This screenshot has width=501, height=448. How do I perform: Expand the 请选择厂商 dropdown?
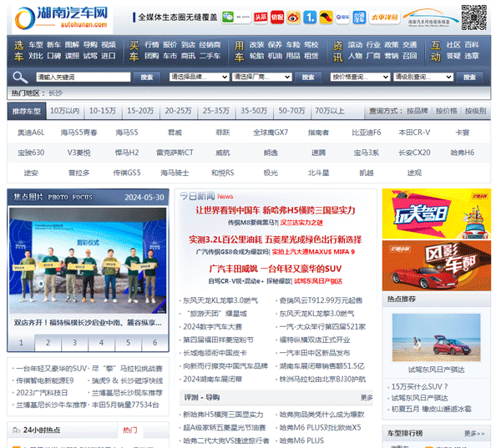(261, 77)
